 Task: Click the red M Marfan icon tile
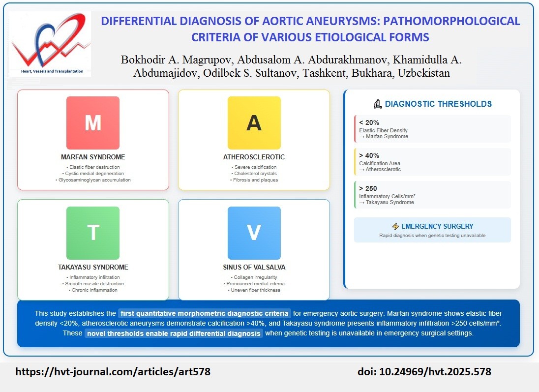93,123
